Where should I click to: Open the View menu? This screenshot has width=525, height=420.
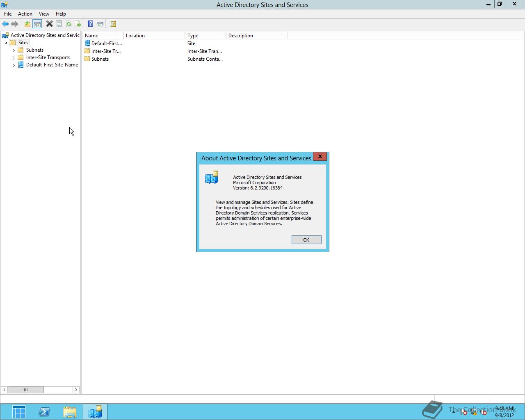[44, 14]
